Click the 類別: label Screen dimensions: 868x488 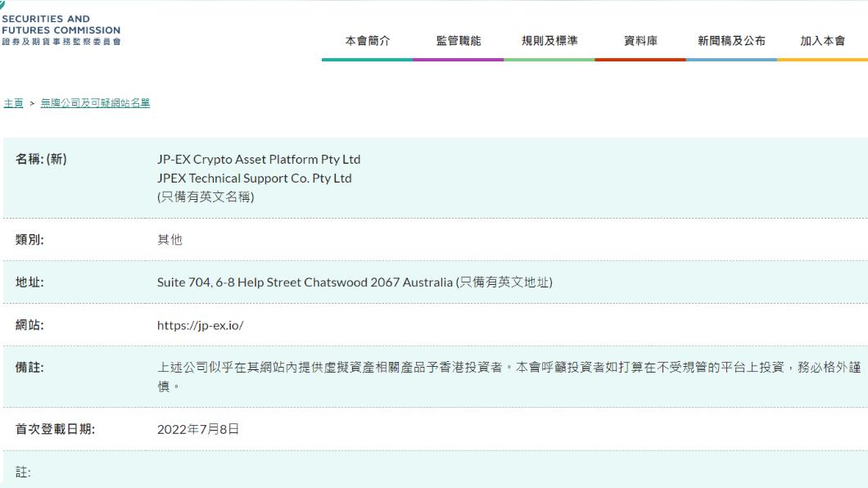click(x=29, y=240)
